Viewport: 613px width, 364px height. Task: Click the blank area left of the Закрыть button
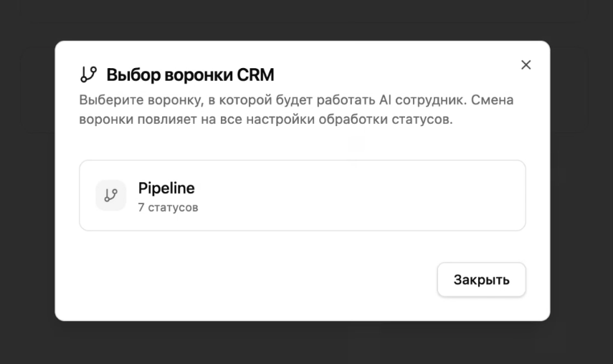(x=251, y=279)
